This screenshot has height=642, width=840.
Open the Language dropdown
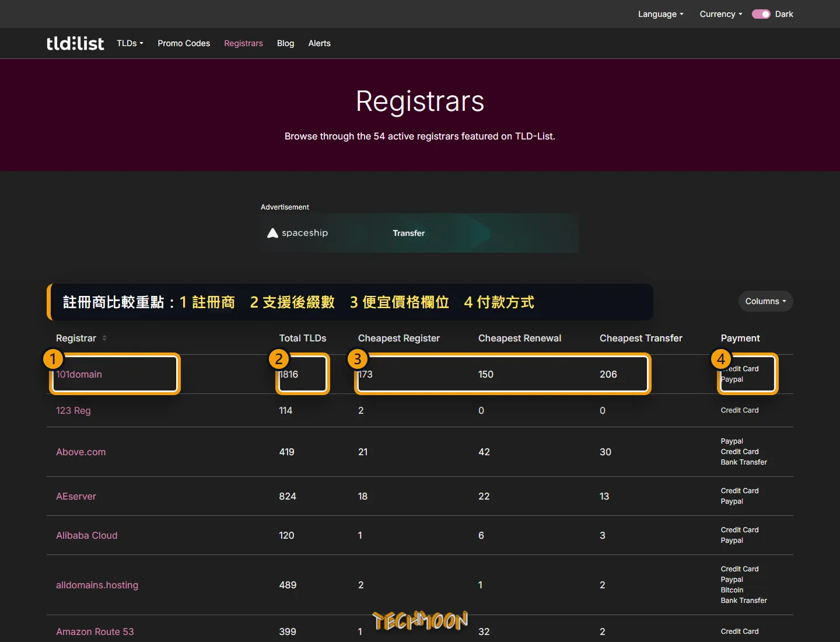(x=660, y=14)
